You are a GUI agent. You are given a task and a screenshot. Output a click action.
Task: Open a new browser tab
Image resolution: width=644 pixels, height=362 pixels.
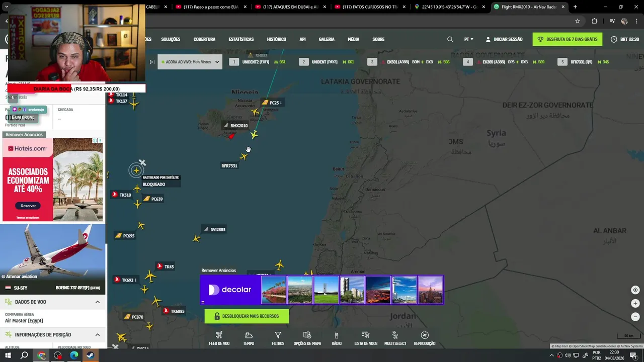point(575,7)
